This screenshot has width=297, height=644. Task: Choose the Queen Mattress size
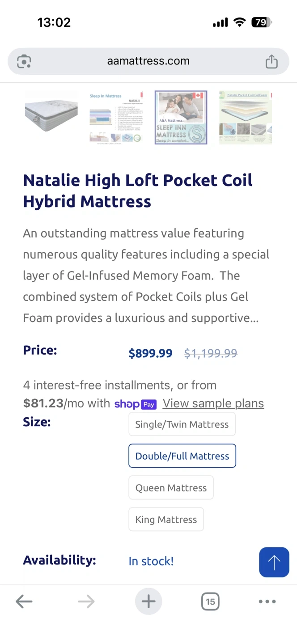point(171,488)
